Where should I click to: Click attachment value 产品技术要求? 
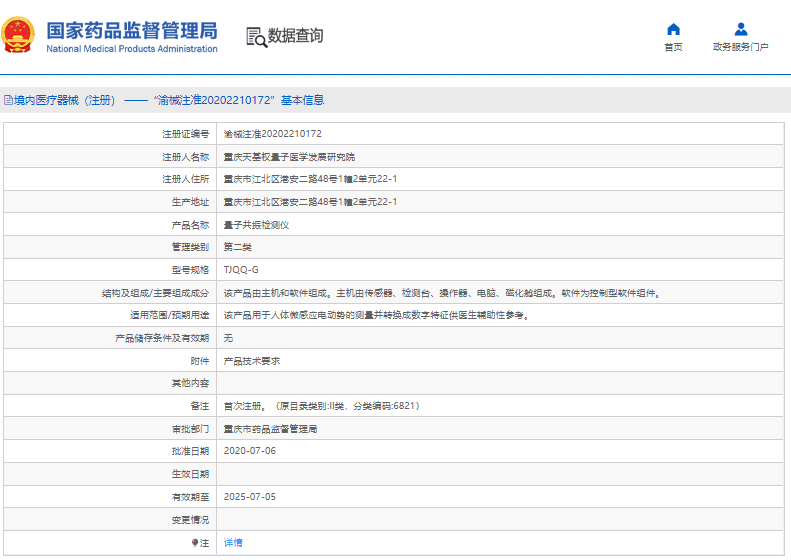(252, 361)
